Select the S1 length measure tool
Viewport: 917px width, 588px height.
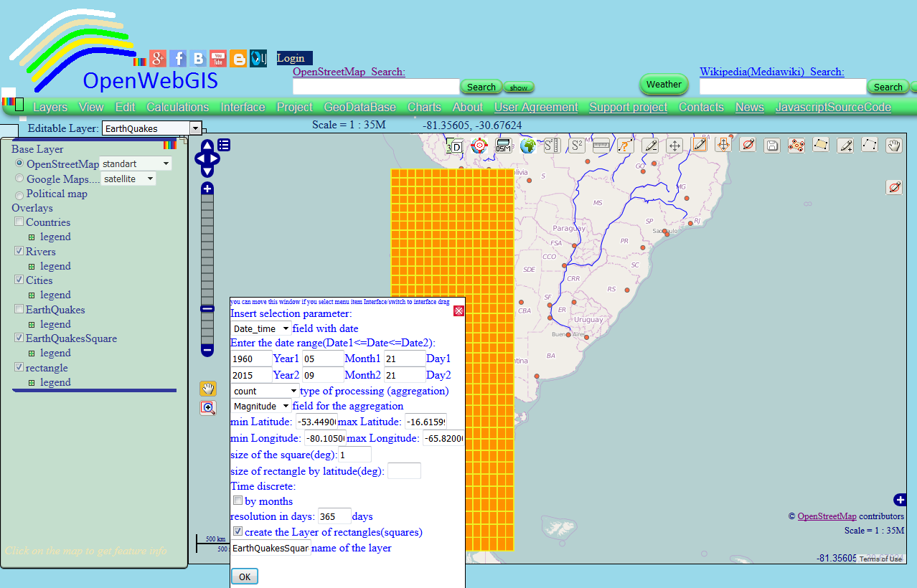point(552,146)
